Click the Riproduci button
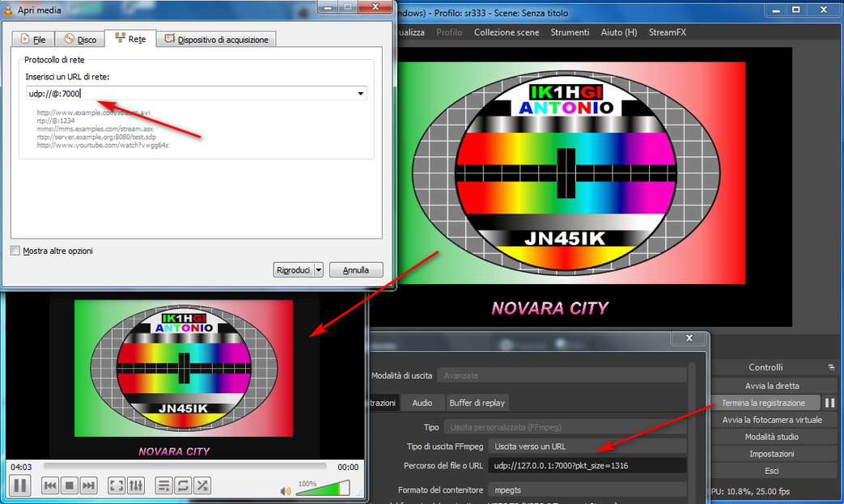 [x=294, y=269]
